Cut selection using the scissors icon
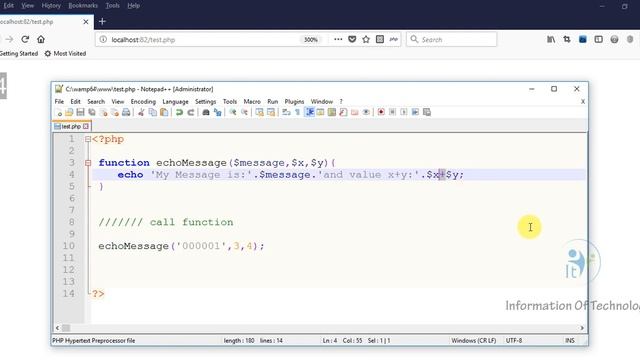 (141, 112)
